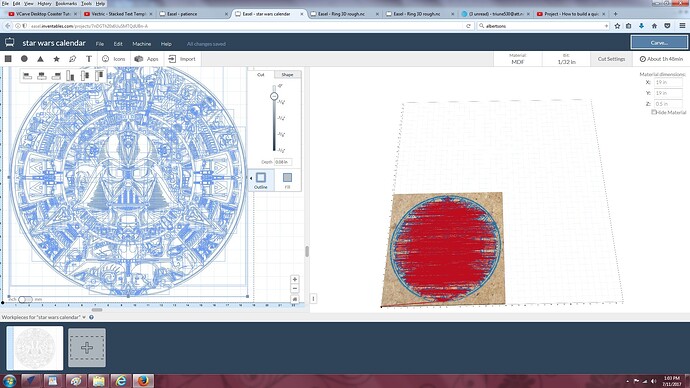
Task: Click the Import button
Action: (x=182, y=59)
